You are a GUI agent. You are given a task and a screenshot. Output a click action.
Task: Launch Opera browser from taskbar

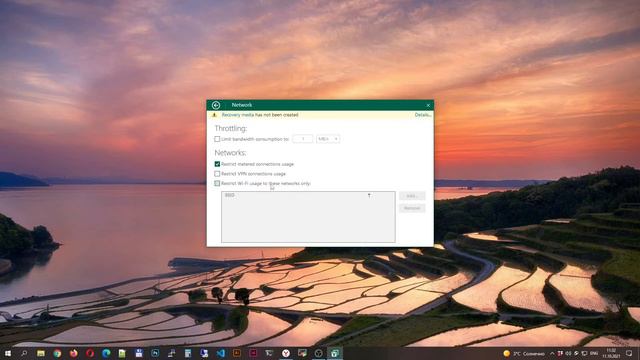(x=90, y=353)
